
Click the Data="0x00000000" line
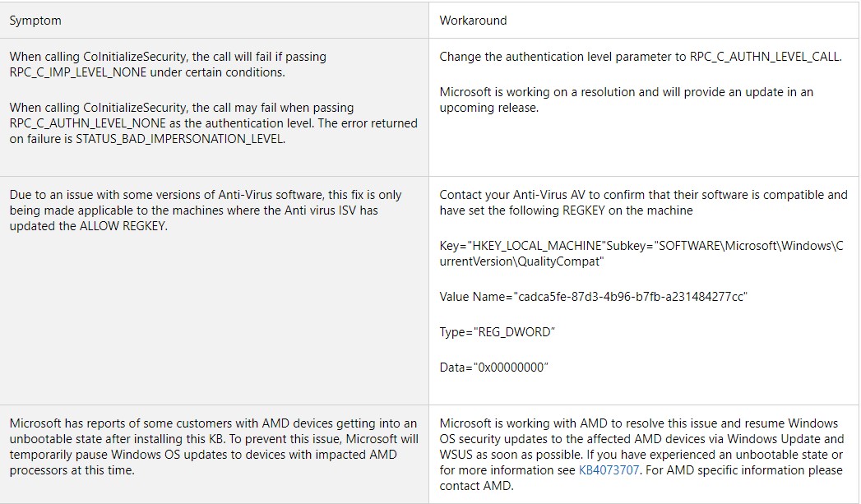(x=493, y=368)
